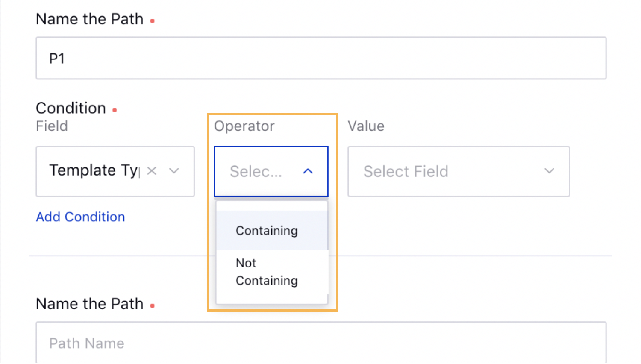641x364 pixels.
Task: Choose the Not Containing operator option
Action: 272,272
